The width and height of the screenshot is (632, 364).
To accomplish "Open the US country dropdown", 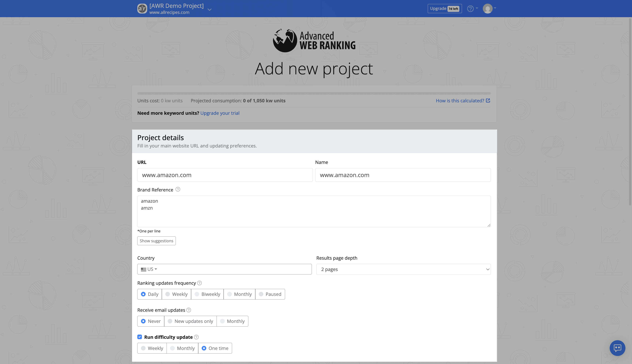I will (224, 269).
